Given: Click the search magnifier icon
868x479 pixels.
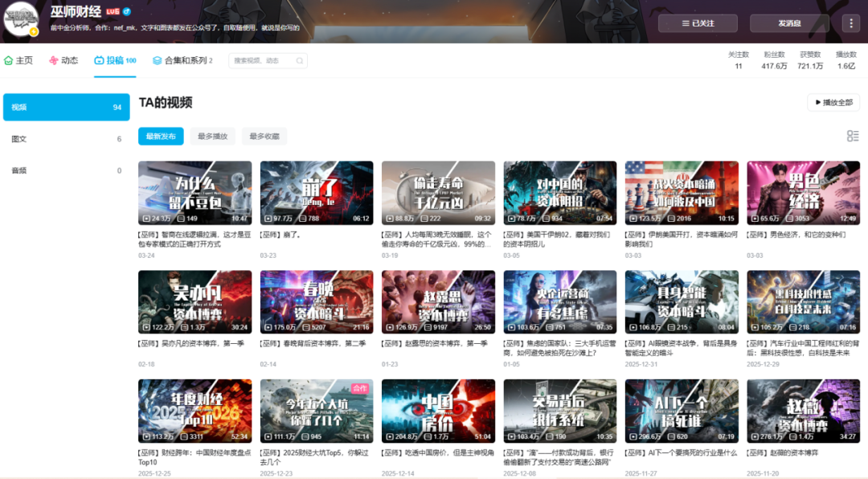Looking at the screenshot, I should 300,60.
